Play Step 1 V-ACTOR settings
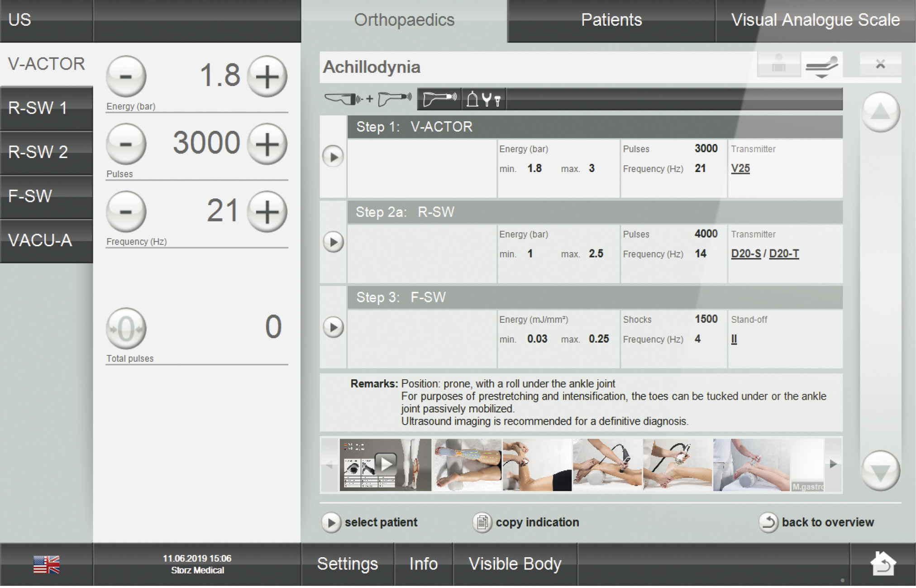This screenshot has width=916, height=588. 333,157
